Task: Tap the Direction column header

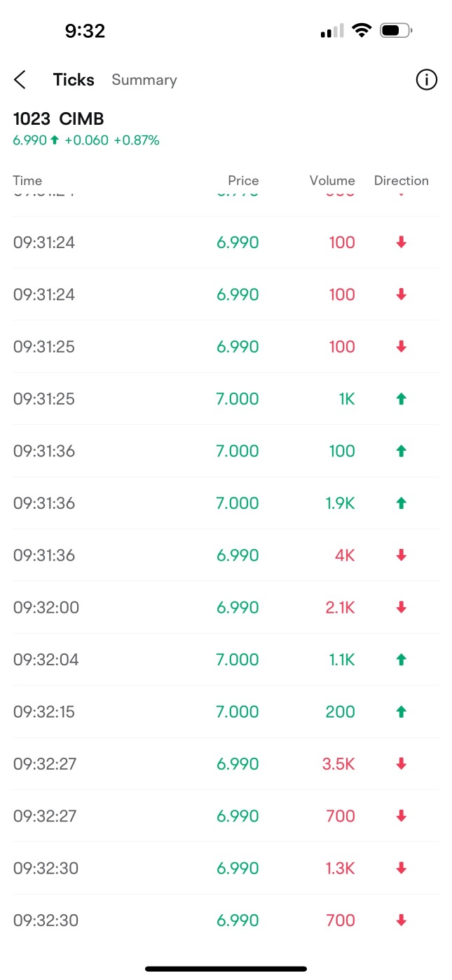Action: coord(401,181)
